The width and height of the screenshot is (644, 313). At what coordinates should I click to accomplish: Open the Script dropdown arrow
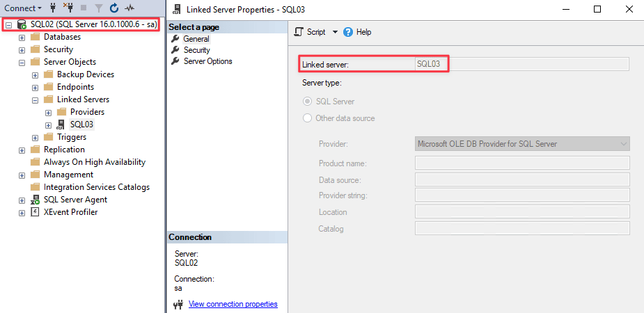point(335,32)
